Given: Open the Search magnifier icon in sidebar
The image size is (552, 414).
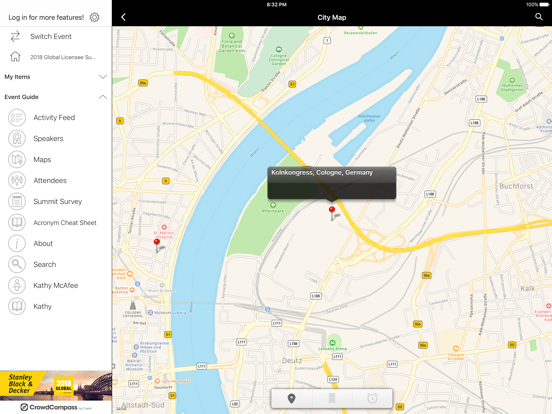Looking at the screenshot, I should tap(17, 264).
